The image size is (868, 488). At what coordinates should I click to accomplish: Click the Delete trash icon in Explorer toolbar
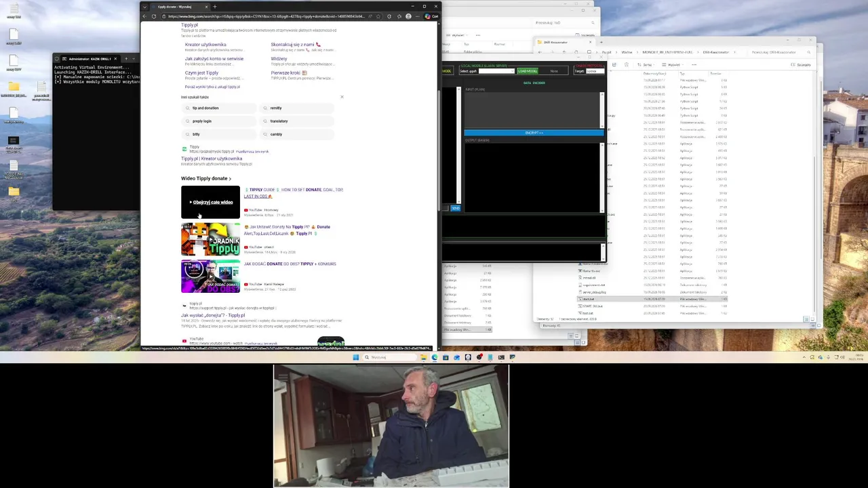(627, 65)
